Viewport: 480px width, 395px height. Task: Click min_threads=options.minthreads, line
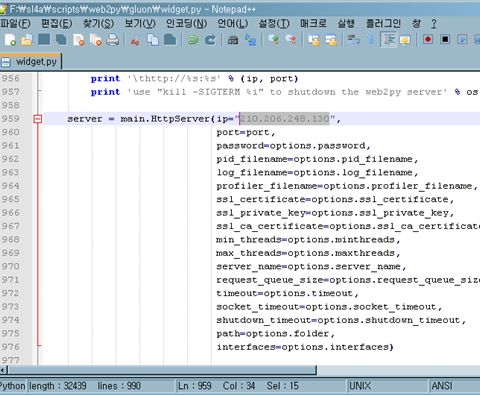click(x=308, y=240)
